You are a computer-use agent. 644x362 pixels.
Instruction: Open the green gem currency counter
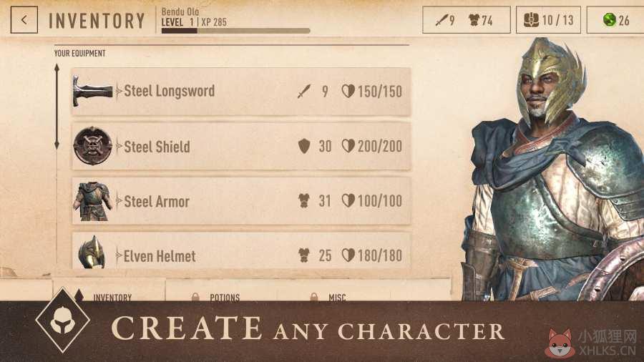615,20
